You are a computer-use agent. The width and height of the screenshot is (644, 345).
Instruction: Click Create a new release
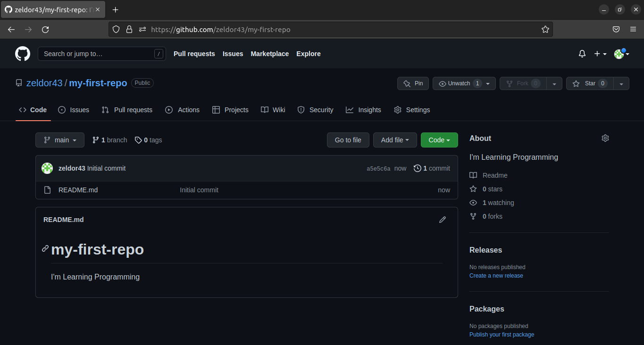tap(496, 276)
